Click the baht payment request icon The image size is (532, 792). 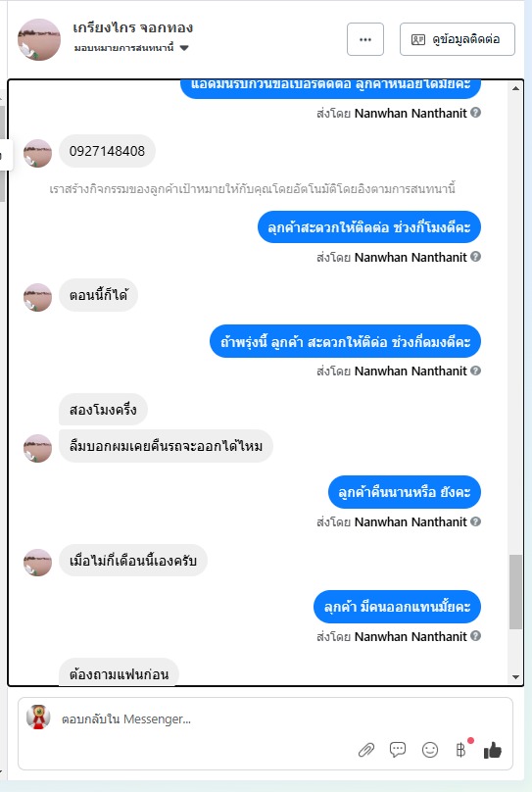460,750
